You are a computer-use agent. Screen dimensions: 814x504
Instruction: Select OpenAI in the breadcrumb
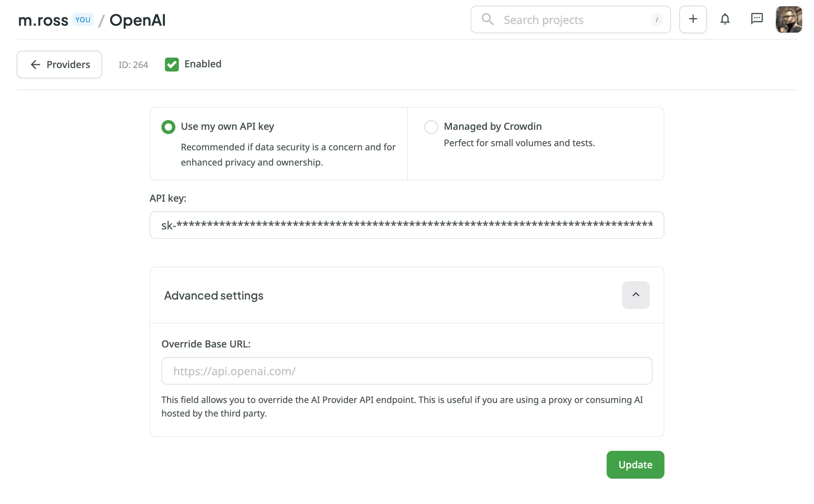pyautogui.click(x=138, y=19)
